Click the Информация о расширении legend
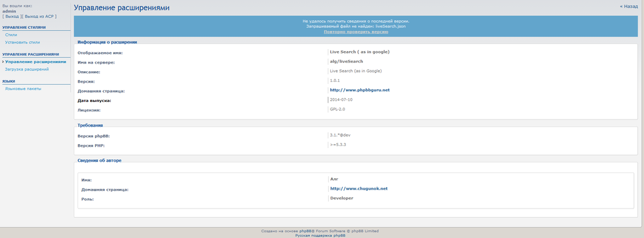 coord(107,42)
